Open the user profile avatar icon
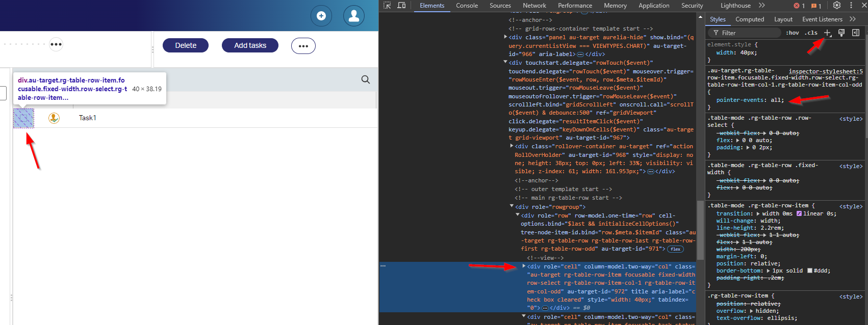Viewport: 868px width, 325px height. [353, 16]
